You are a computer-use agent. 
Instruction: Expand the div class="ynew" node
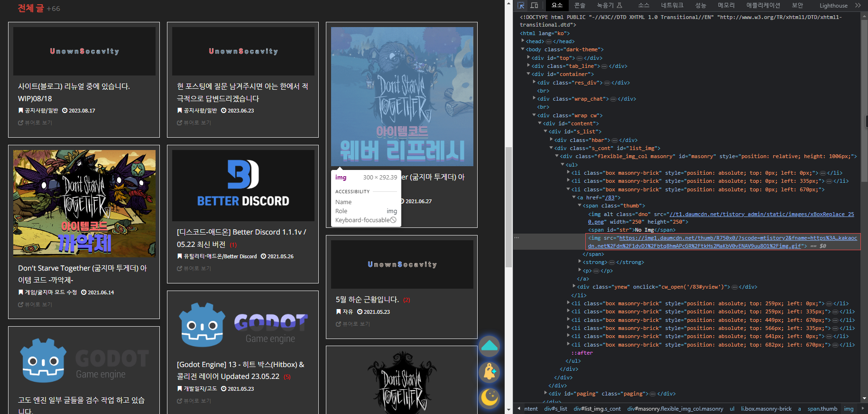[x=574, y=286]
